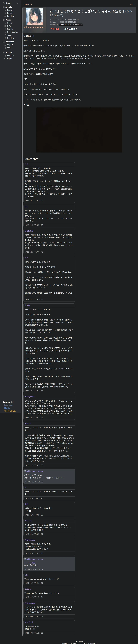Open yukimuramarumaru artist profile link under avatar
138x644 pixels.
34,27
